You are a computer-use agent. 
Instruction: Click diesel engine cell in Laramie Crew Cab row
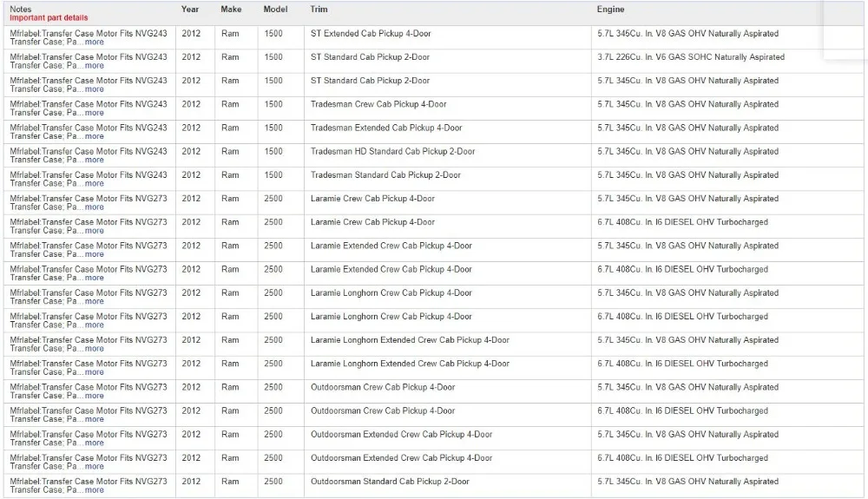pos(682,222)
